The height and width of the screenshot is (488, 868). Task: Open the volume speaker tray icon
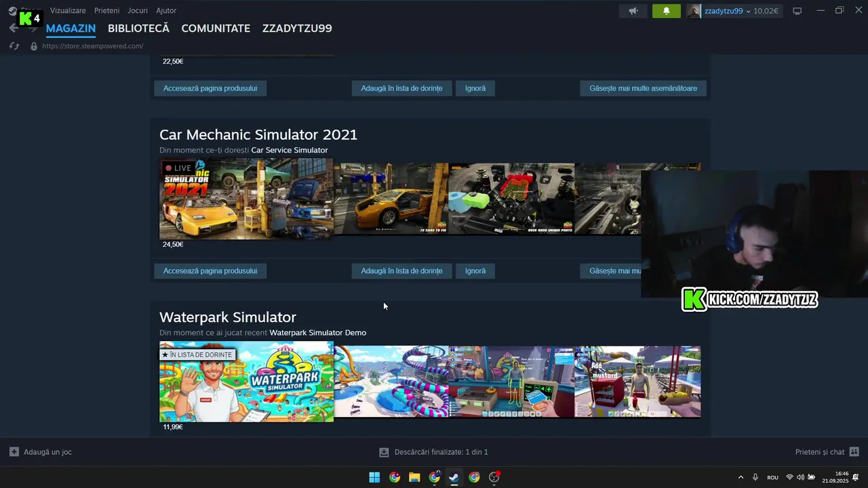[x=800, y=477]
